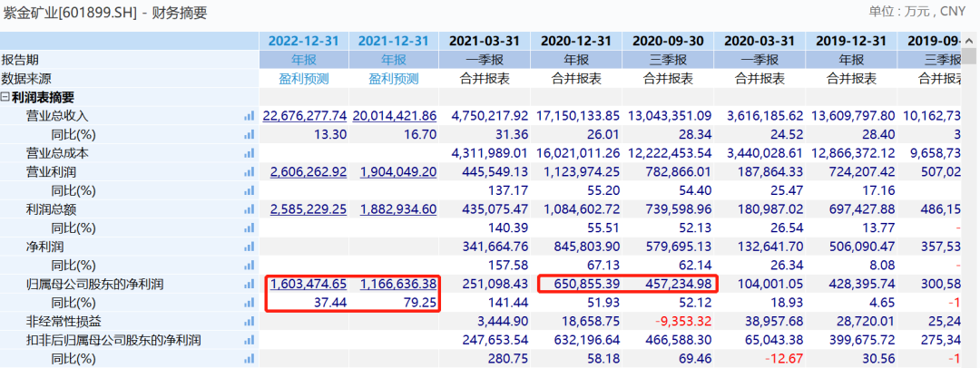The image size is (980, 368).
Task: Click cell 38,957.68 in 2020-03-31 column
Action: tap(773, 322)
